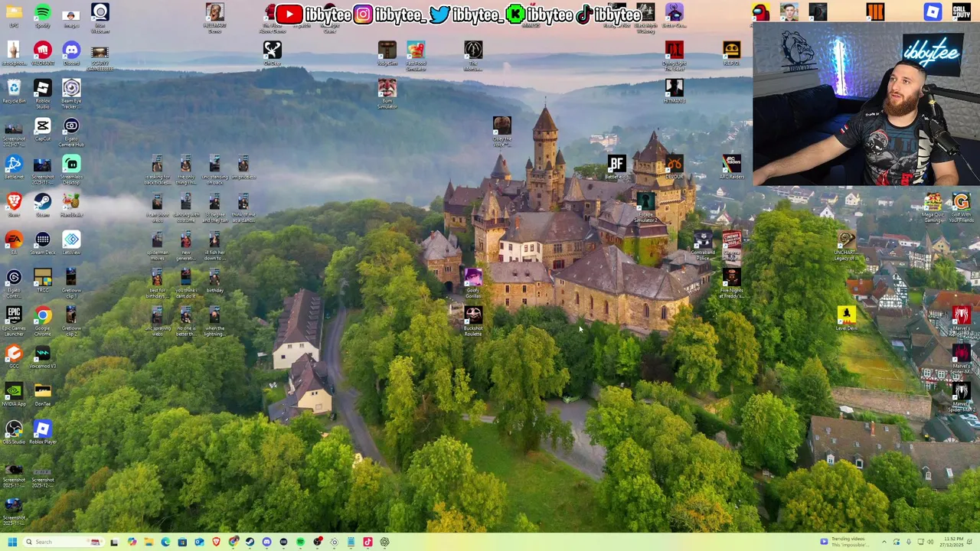Launch Battlefield 6 shortcut
980x551 pixels.
[x=616, y=168]
